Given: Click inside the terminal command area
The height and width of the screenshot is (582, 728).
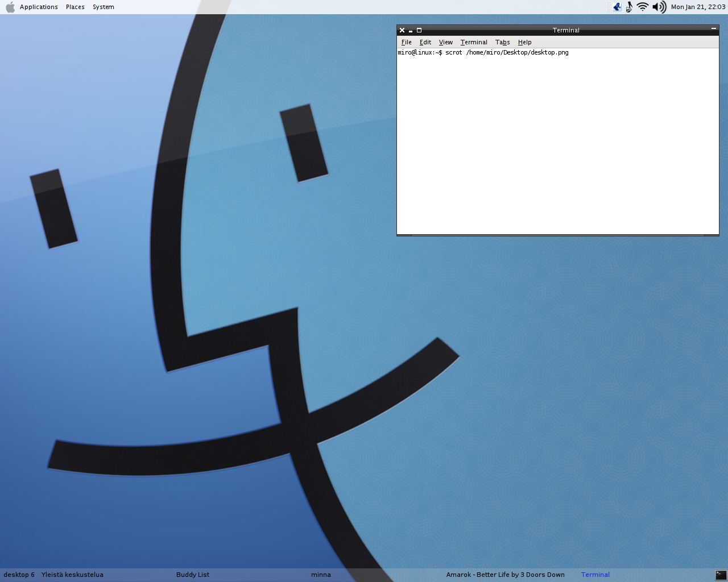Looking at the screenshot, I should pyautogui.click(x=557, y=142).
